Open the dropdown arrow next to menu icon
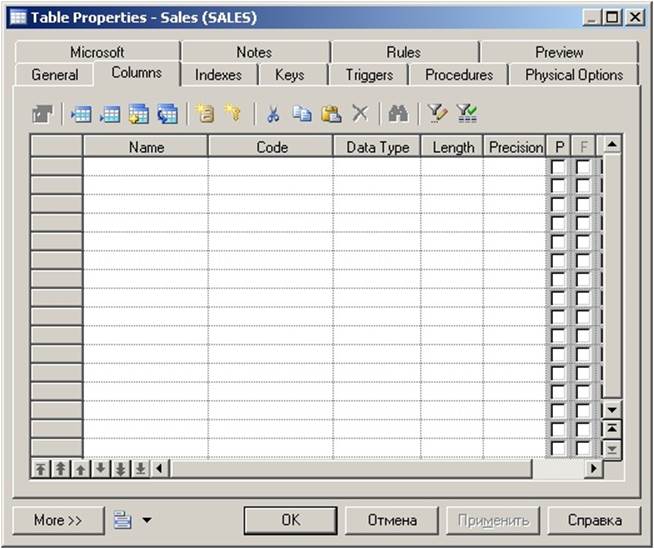Screen dimensions: 654x549 click(147, 520)
